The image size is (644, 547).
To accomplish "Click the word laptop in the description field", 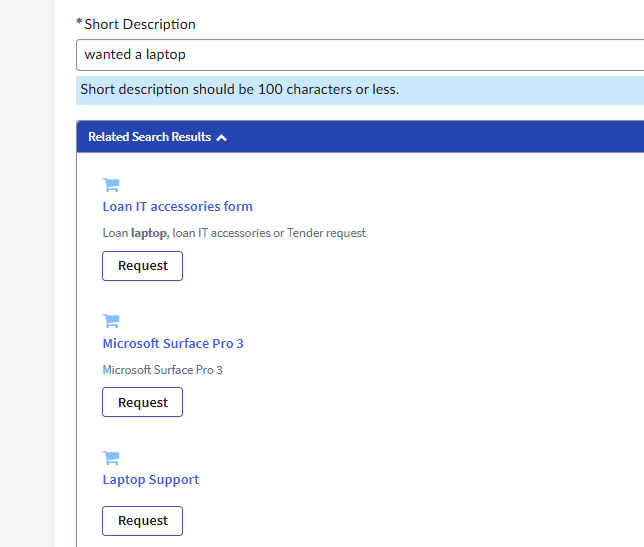I will [166, 55].
